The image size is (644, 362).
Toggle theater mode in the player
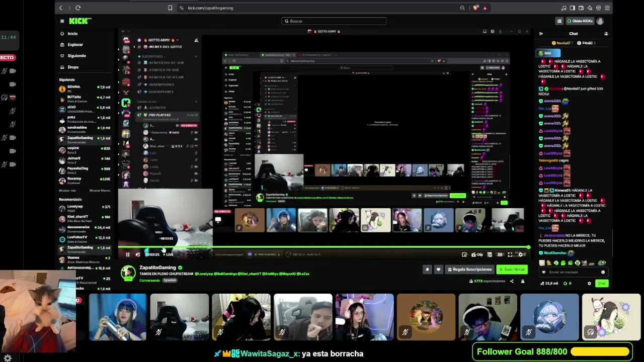[x=500, y=254]
